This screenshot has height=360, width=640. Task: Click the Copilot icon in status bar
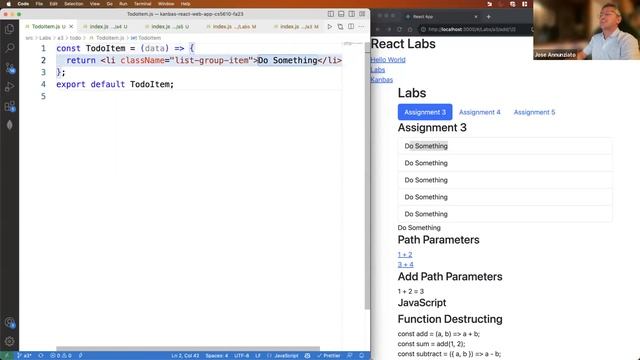point(307,356)
